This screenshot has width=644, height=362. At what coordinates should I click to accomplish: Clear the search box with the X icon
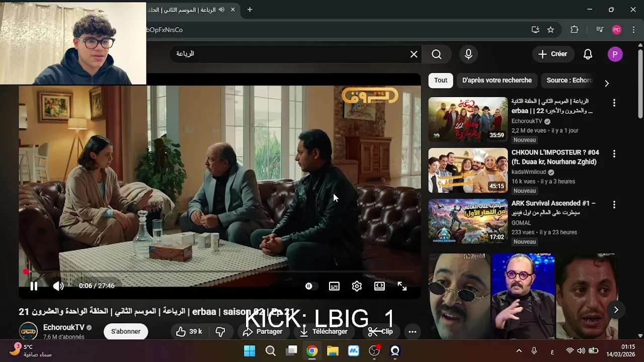(x=414, y=54)
